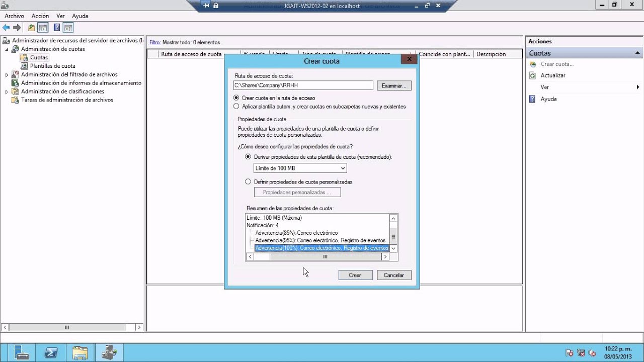
Task: Click Administración del filtrado de archivos icon
Action: [15, 74]
